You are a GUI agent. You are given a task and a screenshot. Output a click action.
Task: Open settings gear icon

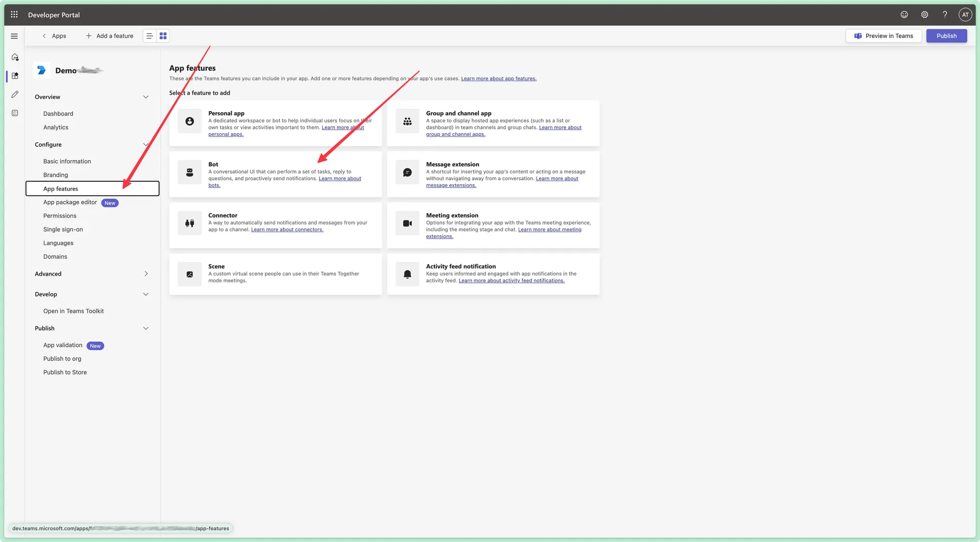pos(924,15)
